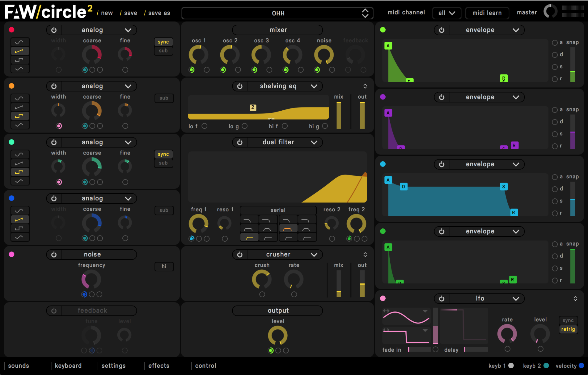Screen dimensions: 588x375
Task: Click the purple envelope modulation source dot
Action: point(383,97)
